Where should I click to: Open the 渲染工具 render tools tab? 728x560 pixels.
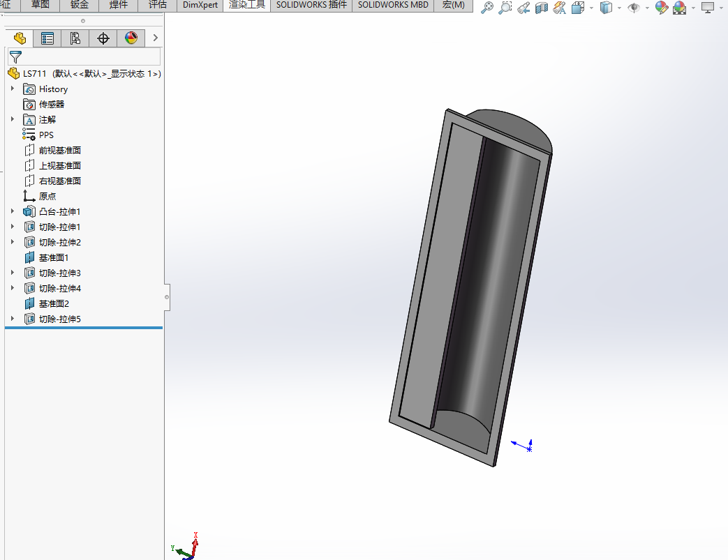247,5
